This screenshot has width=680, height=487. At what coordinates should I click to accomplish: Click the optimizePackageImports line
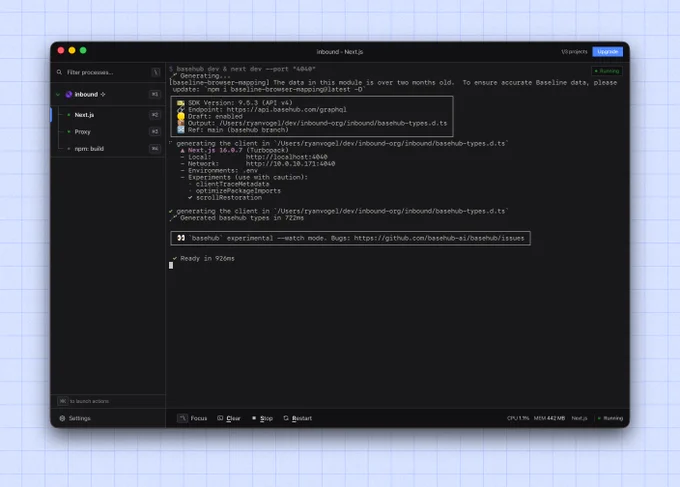pos(235,191)
